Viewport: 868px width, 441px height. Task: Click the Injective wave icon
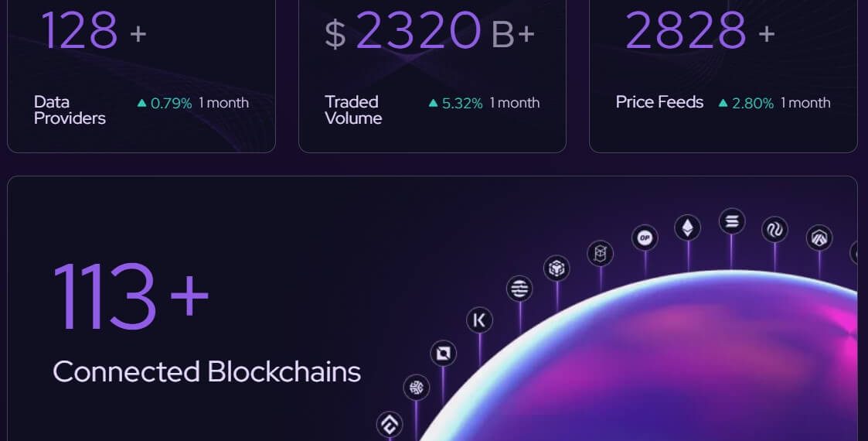(774, 230)
